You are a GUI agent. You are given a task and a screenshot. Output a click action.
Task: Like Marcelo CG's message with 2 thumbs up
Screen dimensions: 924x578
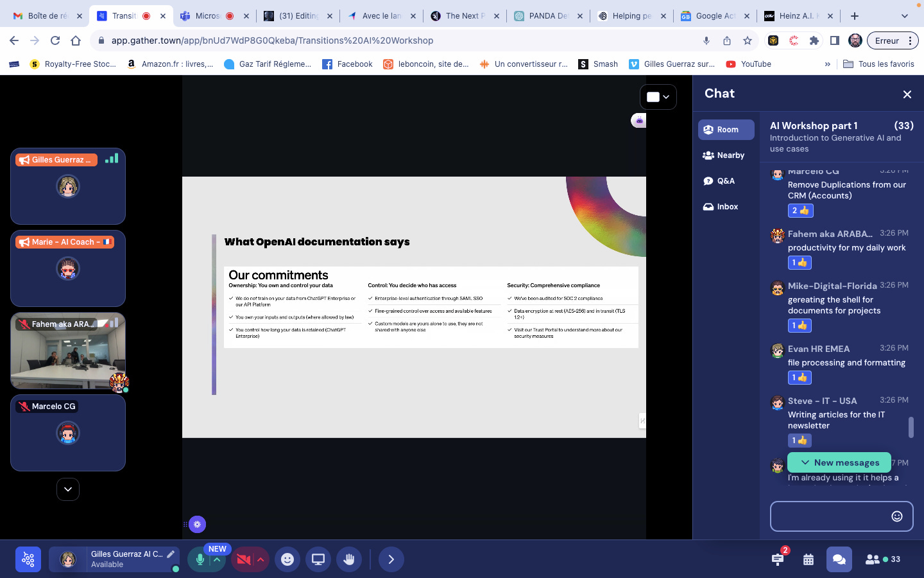pyautogui.click(x=800, y=211)
